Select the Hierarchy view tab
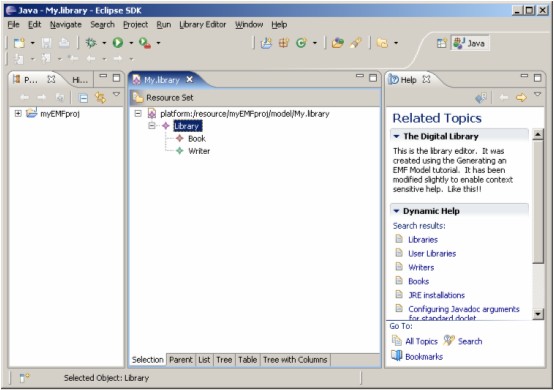This screenshot has width=554, height=390. (80, 80)
